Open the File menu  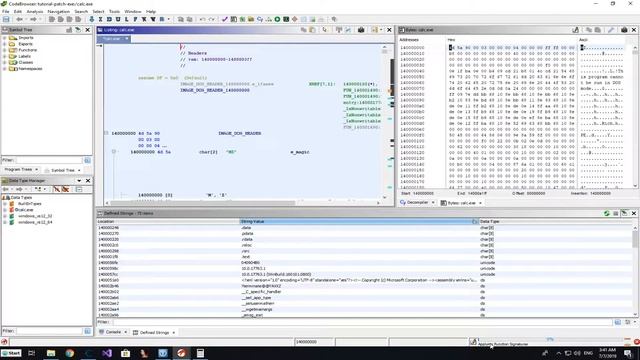click(6, 11)
